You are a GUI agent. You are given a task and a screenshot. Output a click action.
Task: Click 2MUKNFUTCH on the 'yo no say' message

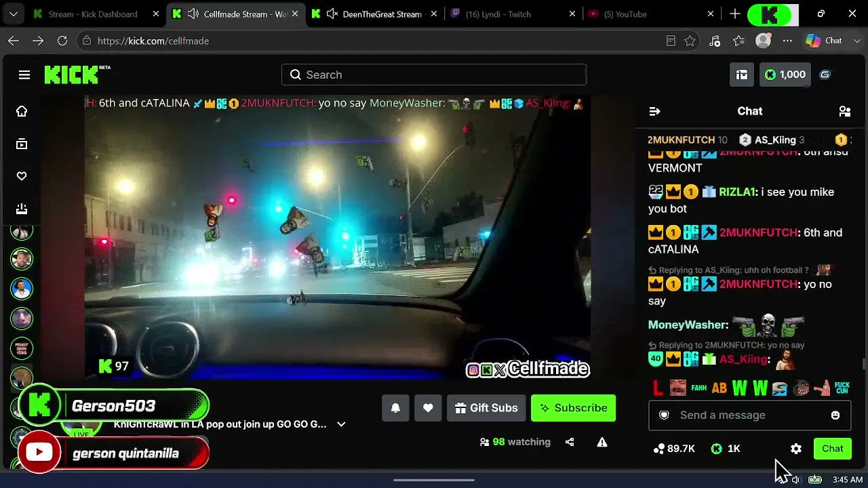point(758,284)
